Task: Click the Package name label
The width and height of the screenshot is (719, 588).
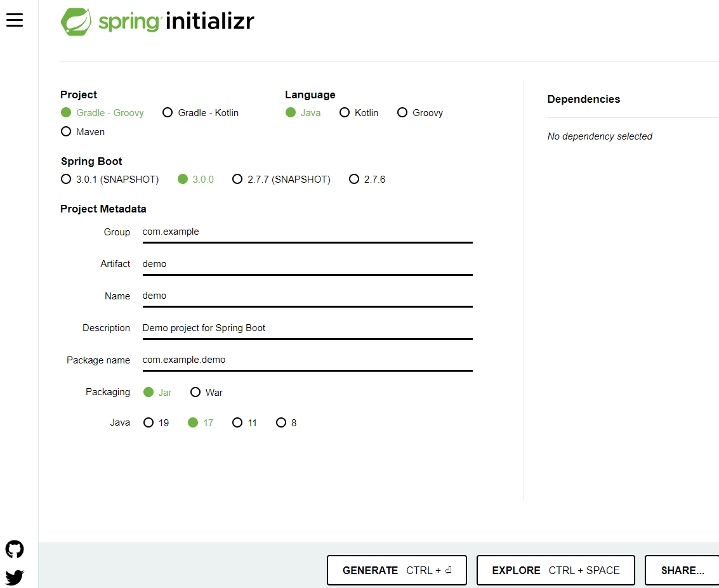Action: coord(98,360)
